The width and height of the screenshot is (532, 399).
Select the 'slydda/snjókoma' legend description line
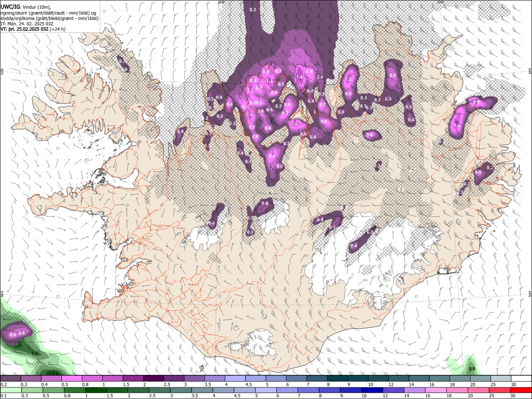49,18
